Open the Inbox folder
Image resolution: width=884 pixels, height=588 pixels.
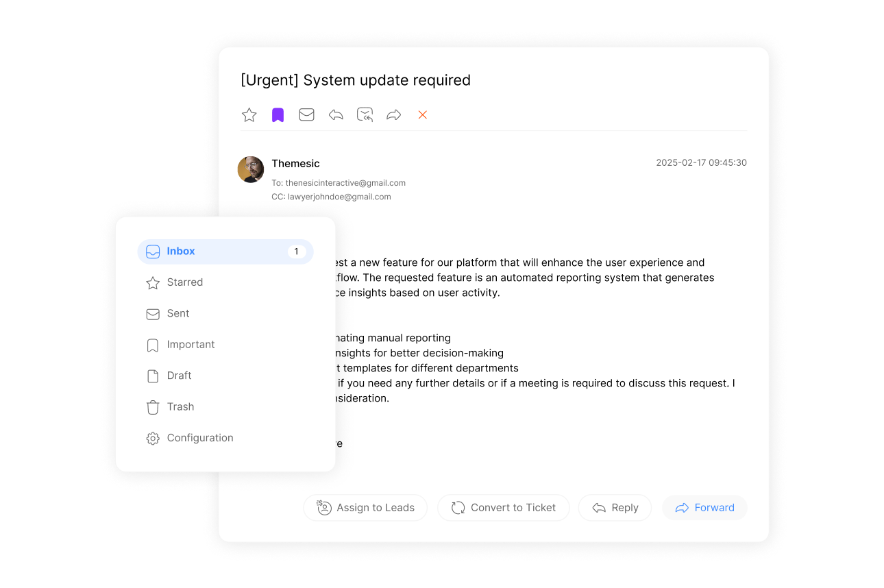[225, 252]
